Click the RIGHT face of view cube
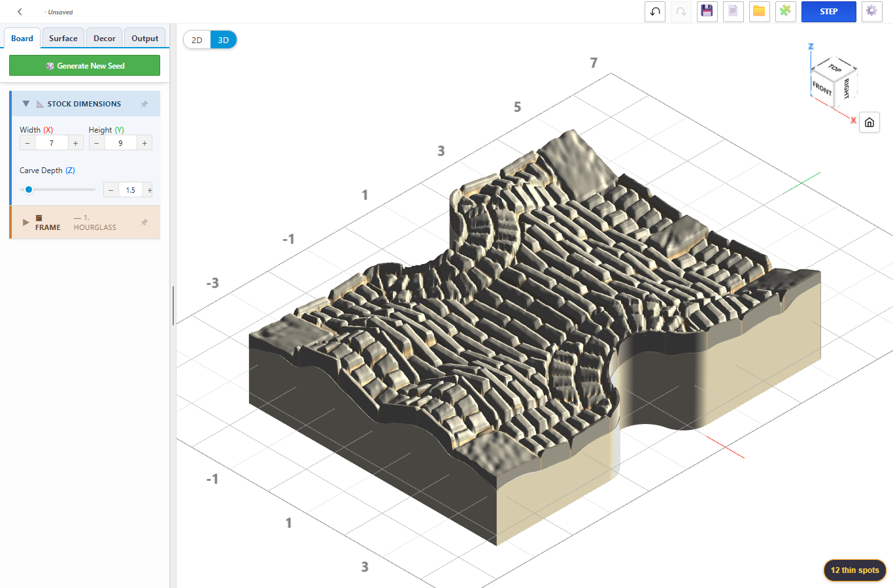The width and height of the screenshot is (893, 588). coord(846,88)
